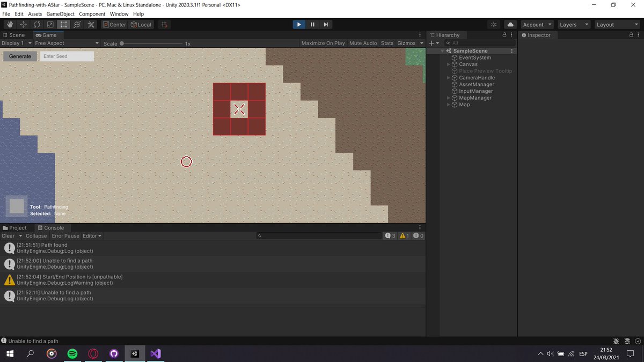This screenshot has width=644, height=362.
Task: Open collab sun icon in toolbar
Action: coord(494,25)
